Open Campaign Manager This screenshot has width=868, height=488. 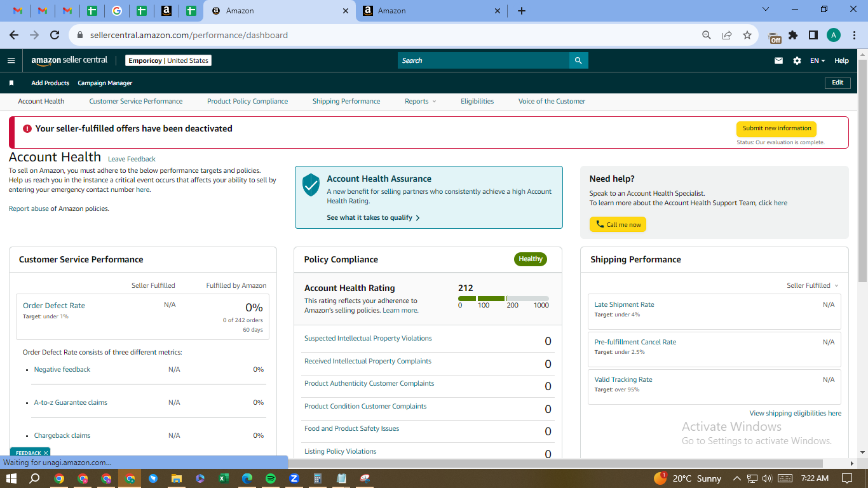pyautogui.click(x=105, y=83)
